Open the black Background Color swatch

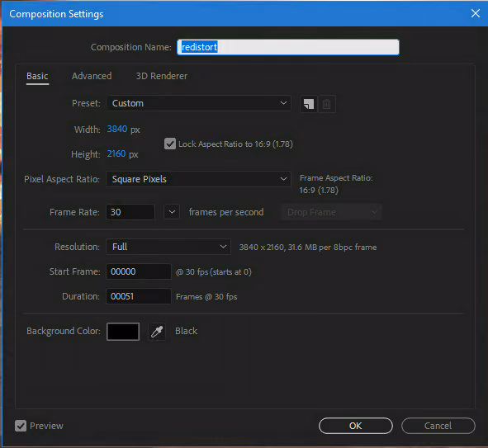pyautogui.click(x=123, y=332)
